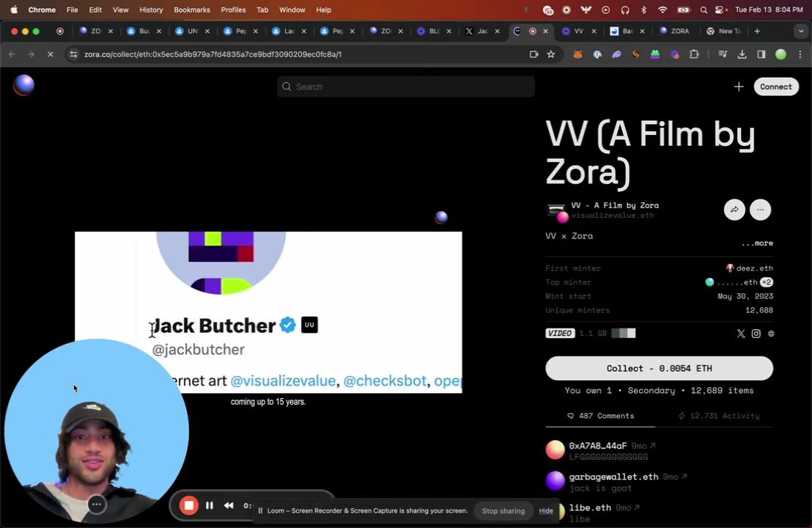Click Stop sharing in Loom banner
The width and height of the screenshot is (812, 528).
coord(503,511)
